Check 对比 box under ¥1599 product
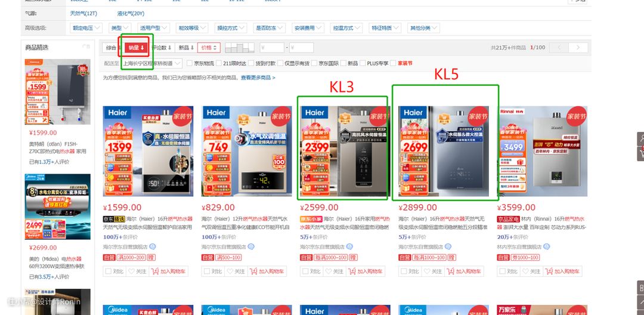 [108, 271]
